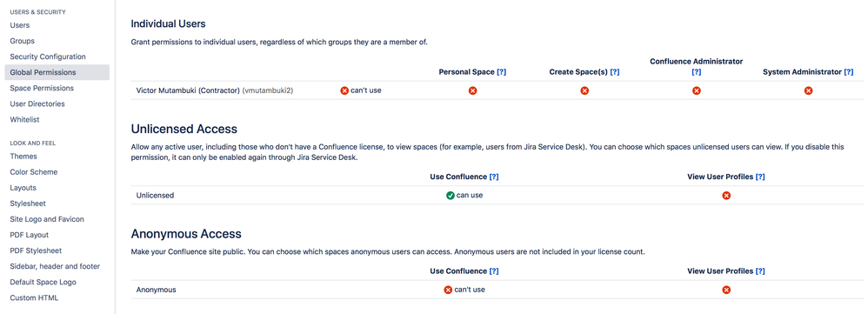Select Whitelist sidebar item

pyautogui.click(x=24, y=120)
